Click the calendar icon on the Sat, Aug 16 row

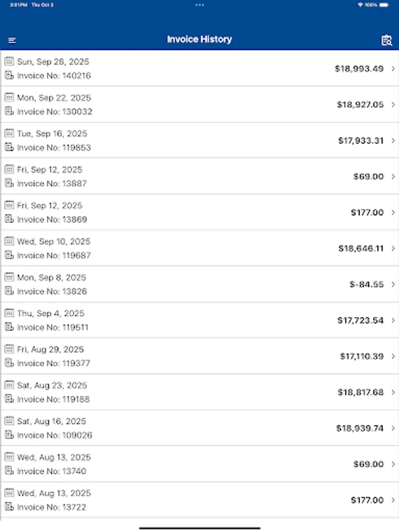pyautogui.click(x=9, y=421)
